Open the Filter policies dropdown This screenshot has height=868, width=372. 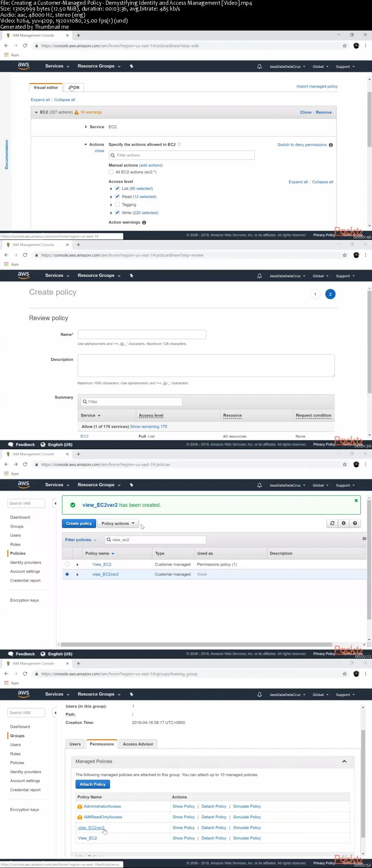point(81,540)
